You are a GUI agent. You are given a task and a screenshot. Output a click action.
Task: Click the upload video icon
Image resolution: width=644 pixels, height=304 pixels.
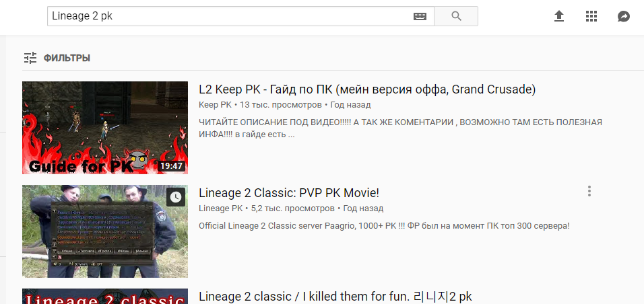click(x=559, y=17)
